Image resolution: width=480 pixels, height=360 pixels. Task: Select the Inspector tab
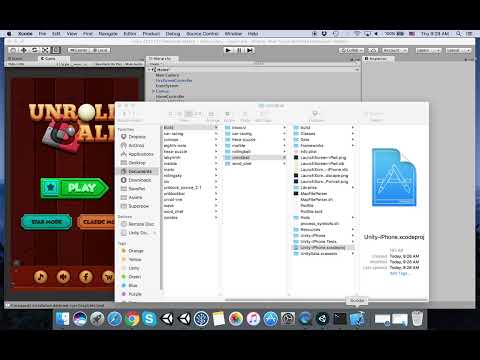point(378,59)
